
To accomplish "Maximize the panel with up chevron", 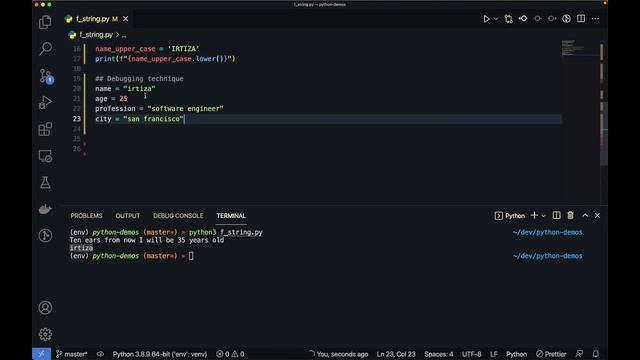I will pyautogui.click(x=585, y=215).
